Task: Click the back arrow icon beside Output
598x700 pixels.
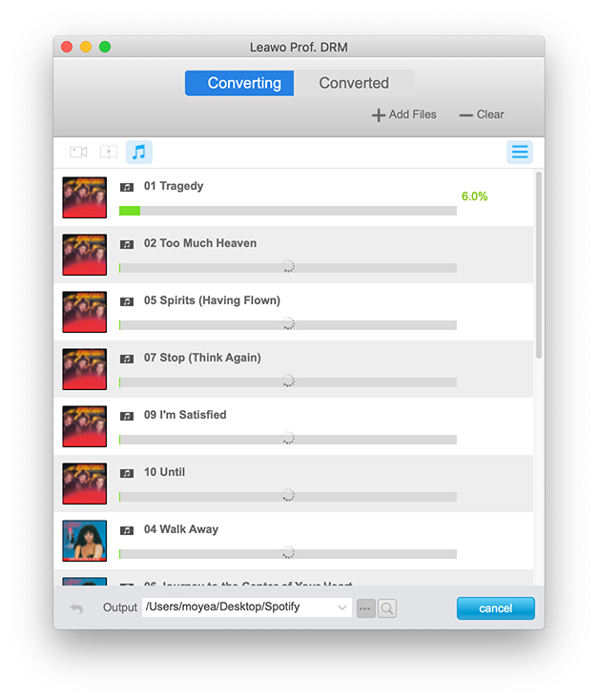Action: pyautogui.click(x=76, y=608)
